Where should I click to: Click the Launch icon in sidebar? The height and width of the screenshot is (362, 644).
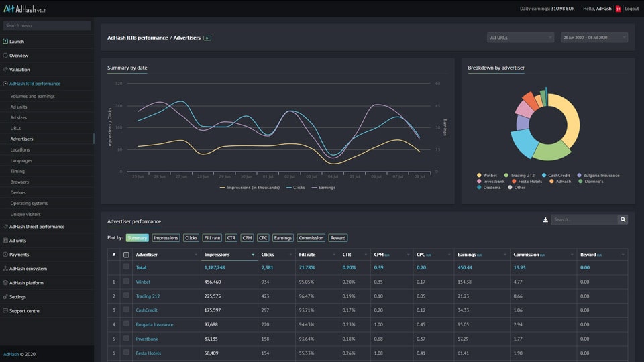(x=5, y=42)
